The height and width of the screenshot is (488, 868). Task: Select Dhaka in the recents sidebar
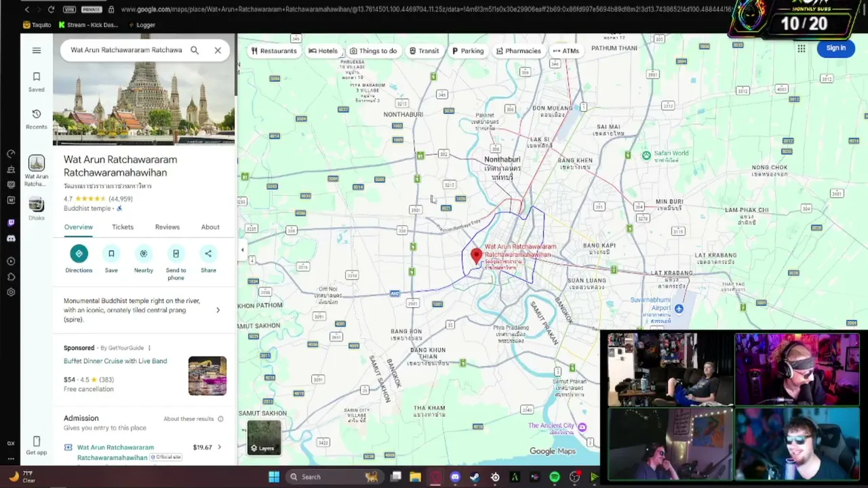37,209
